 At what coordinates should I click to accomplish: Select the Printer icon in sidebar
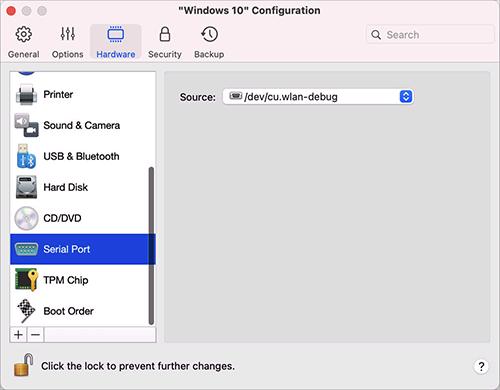click(26, 95)
